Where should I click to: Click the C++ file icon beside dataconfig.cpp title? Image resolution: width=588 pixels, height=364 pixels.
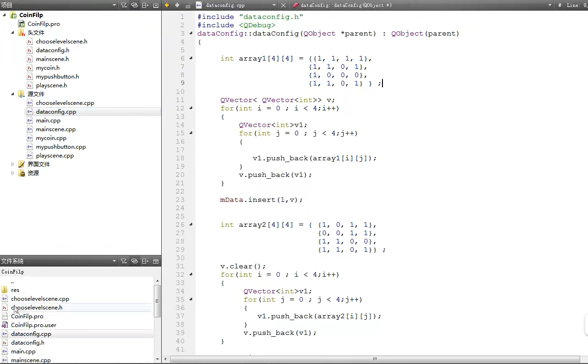click(x=199, y=5)
